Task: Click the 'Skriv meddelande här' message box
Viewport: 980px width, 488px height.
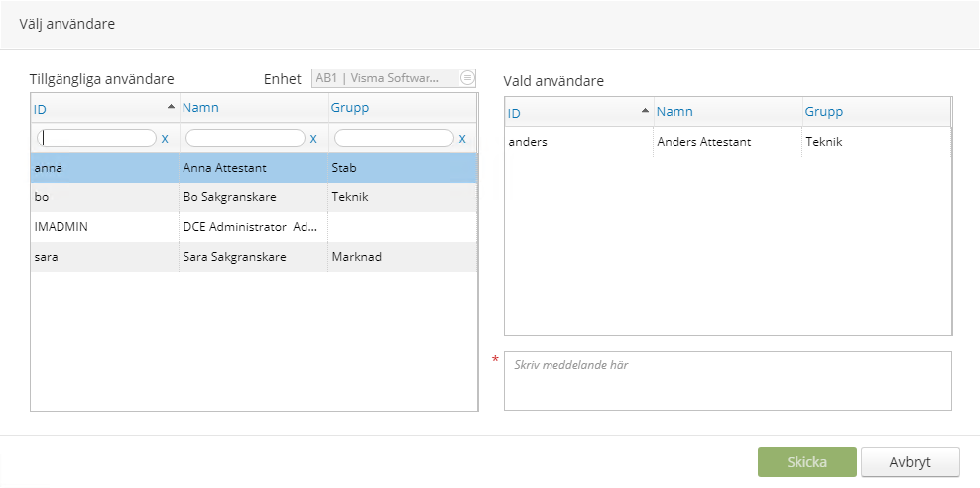Action: 727,381
